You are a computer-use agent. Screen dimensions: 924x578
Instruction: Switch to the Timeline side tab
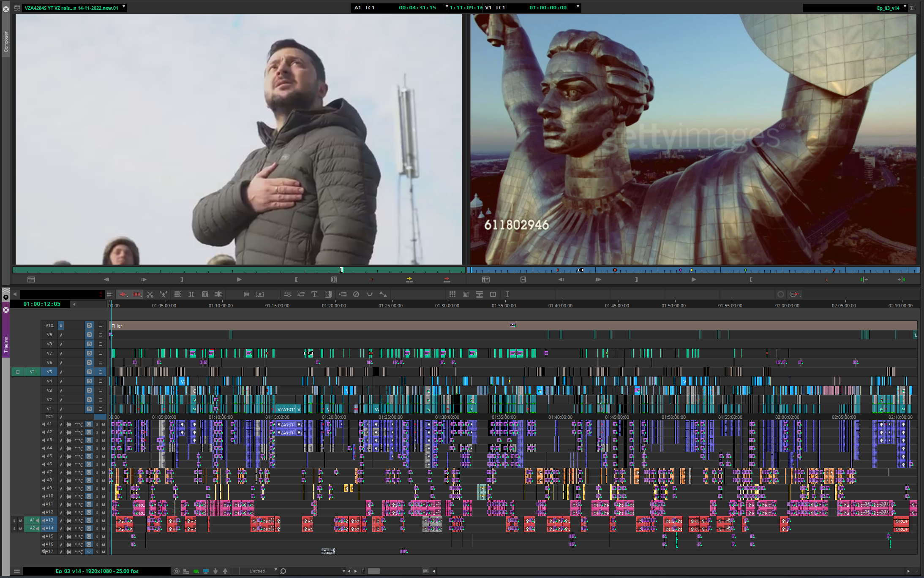6,344
